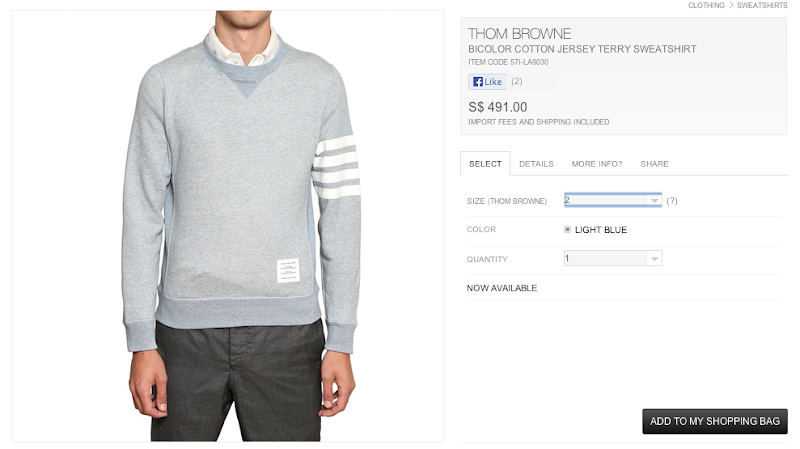Screen dimensions: 800x449
Task: Click the Facebook Like icon
Action: 478,82
